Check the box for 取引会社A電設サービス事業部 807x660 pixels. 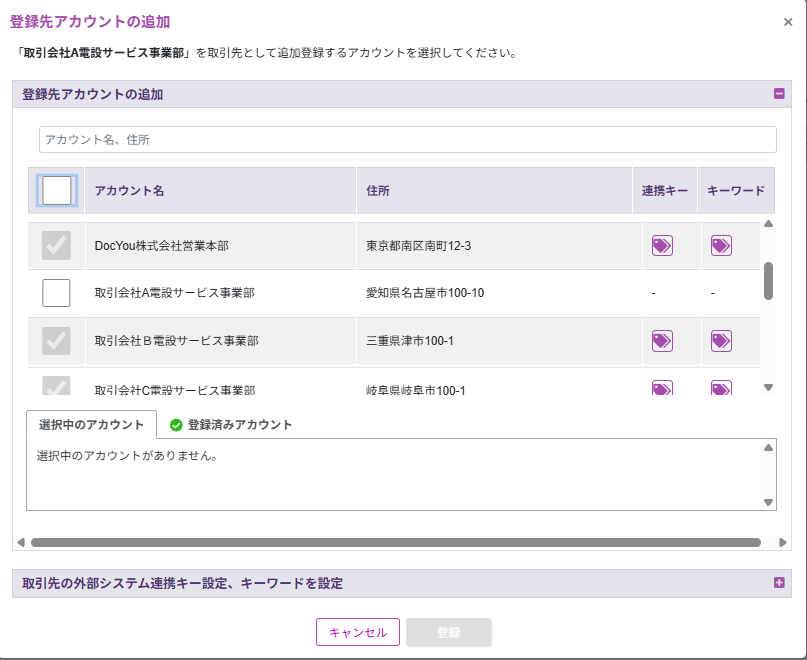pos(57,293)
